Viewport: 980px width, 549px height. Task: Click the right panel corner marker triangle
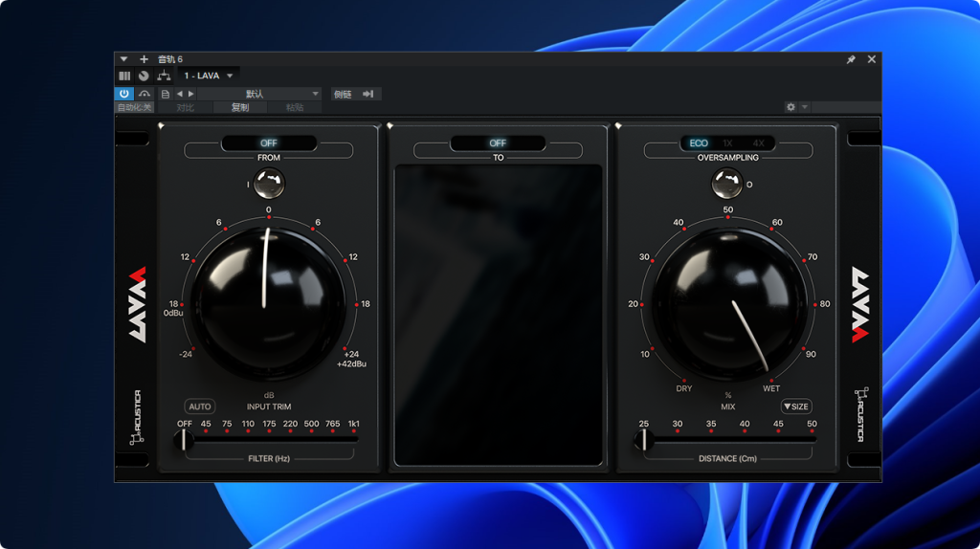(x=619, y=126)
